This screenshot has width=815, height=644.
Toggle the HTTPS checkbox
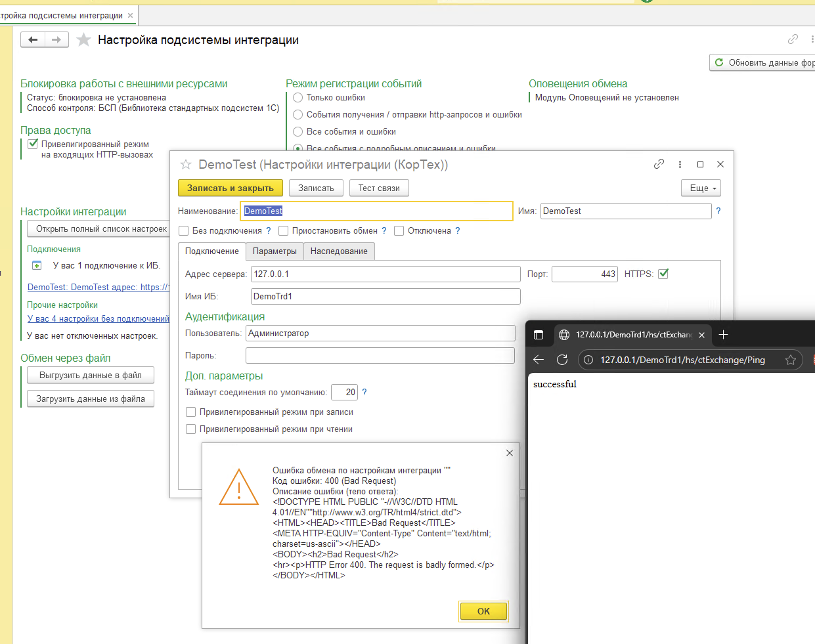point(663,274)
